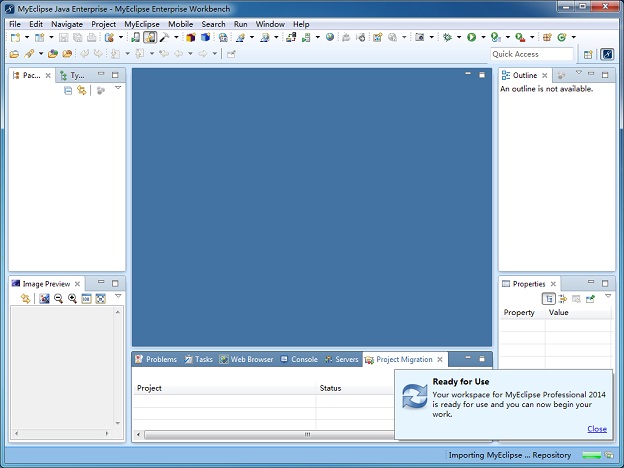
Task: Click the Open Perspective icon
Action: (588, 54)
